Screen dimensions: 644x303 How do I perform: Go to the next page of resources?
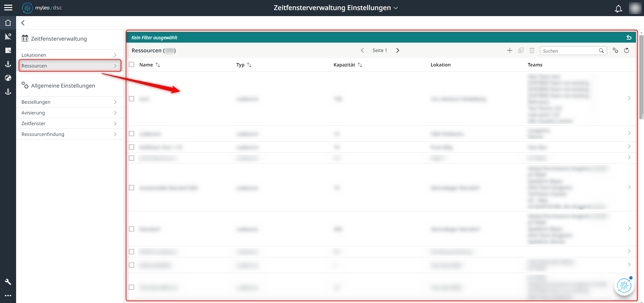[398, 50]
